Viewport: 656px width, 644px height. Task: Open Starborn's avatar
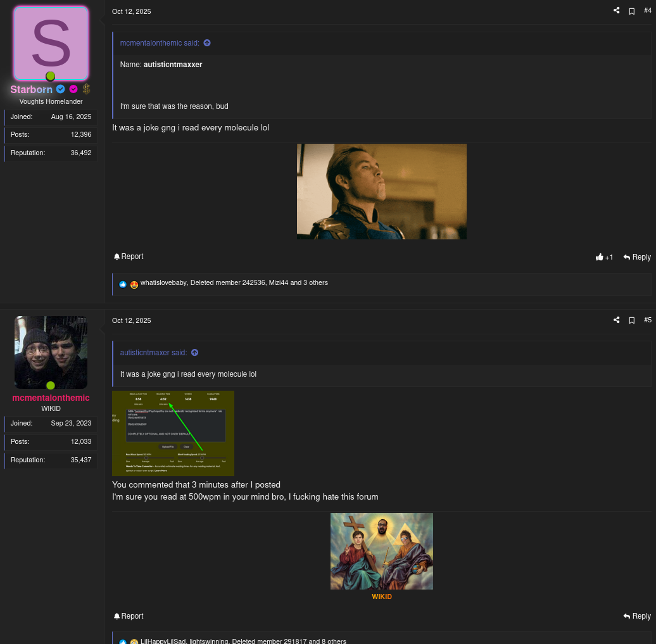point(51,44)
